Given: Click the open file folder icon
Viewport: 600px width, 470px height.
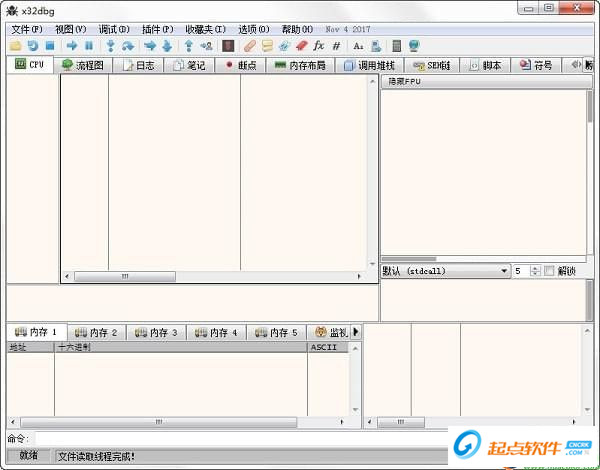Looking at the screenshot, I should [x=15, y=46].
